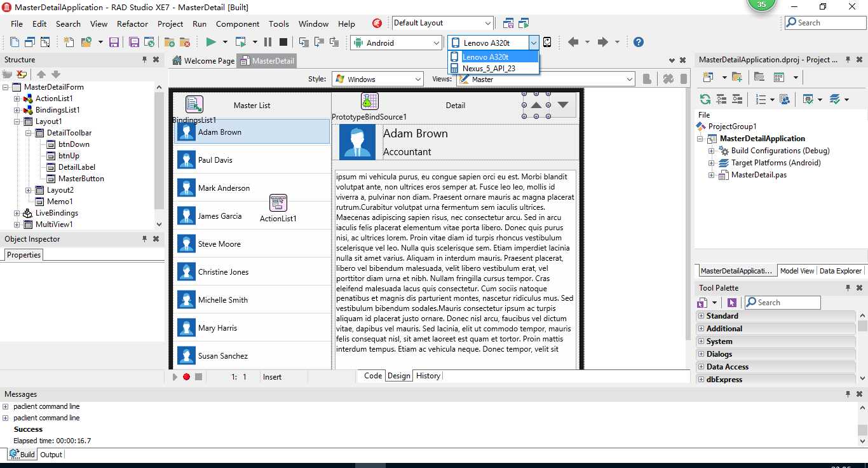Click the Properties tab in Object Inspector
The height and width of the screenshot is (468, 868).
[24, 255]
